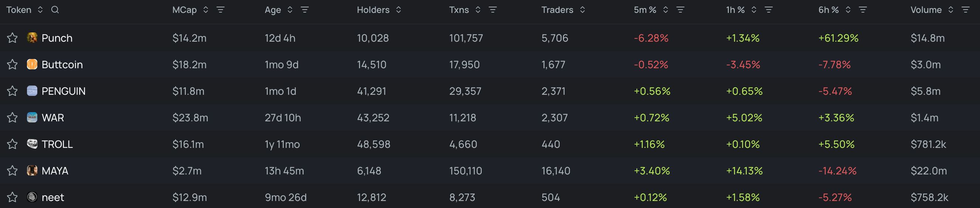
Task: Open the MCap filter icon
Action: [x=220, y=10]
